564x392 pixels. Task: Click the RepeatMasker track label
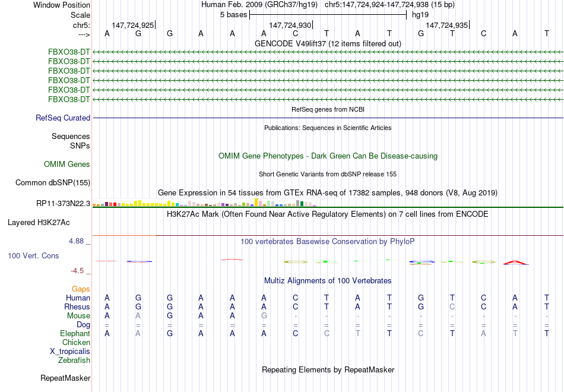(x=65, y=378)
